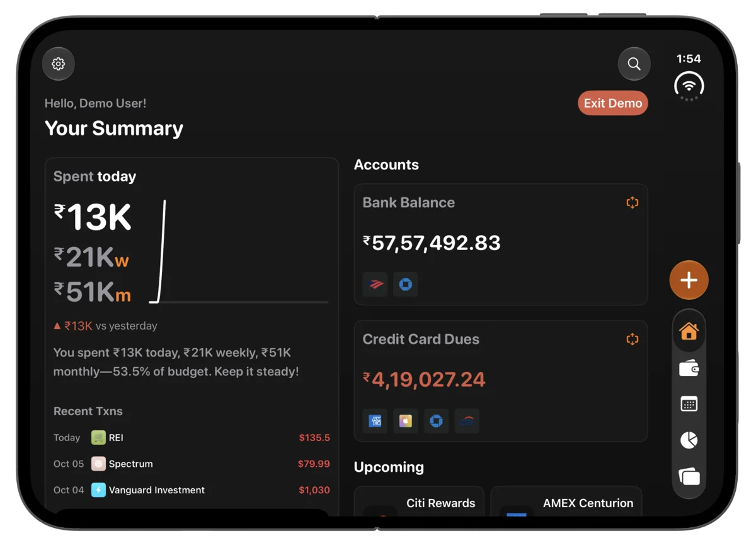Click the $135.5 REI amount
756x550 pixels.
tap(314, 437)
